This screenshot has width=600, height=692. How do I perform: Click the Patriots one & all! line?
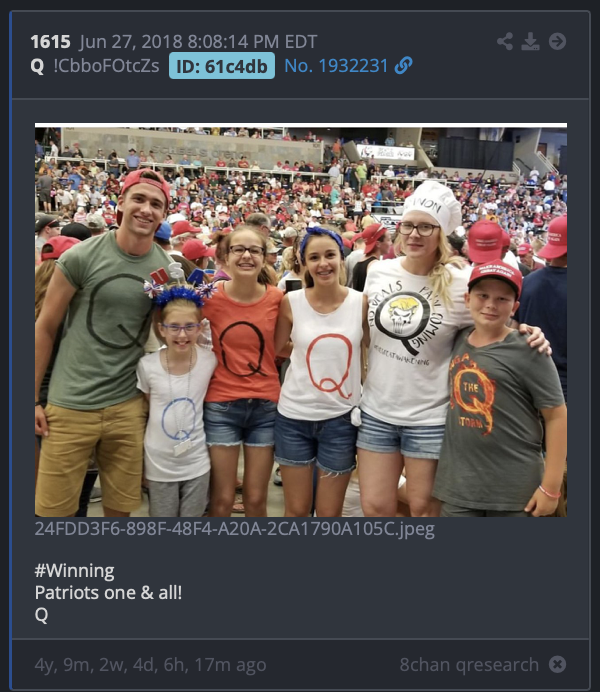pyautogui.click(x=108, y=592)
